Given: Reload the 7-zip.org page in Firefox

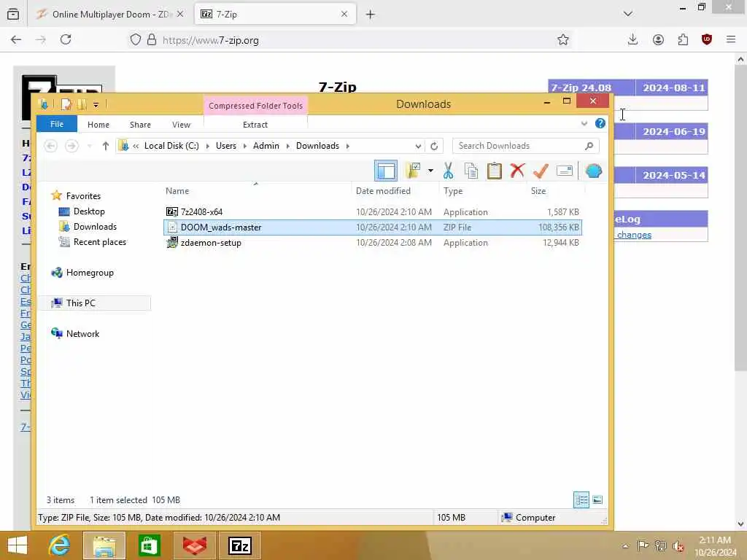Looking at the screenshot, I should [66, 39].
